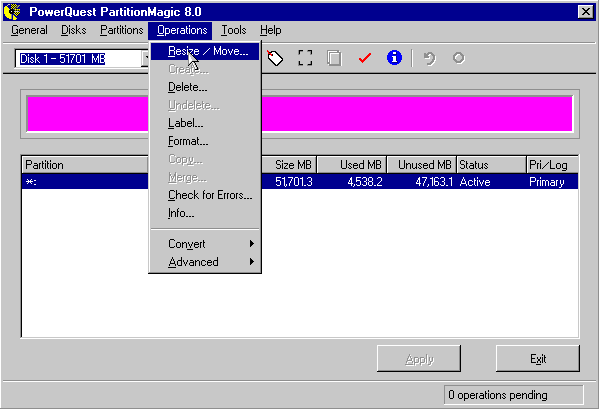Screen dimensions: 599x409
Task: Click the Copy partition toolbar icon
Action: coord(334,58)
